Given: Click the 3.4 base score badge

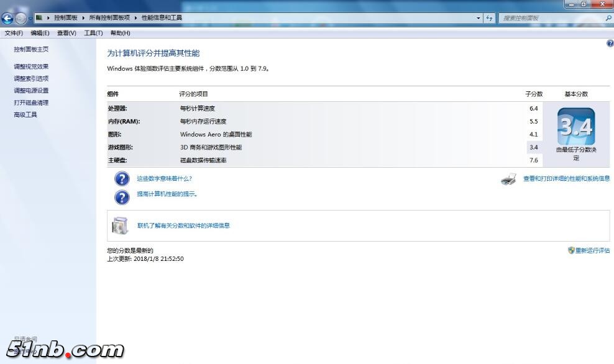Looking at the screenshot, I should [x=576, y=127].
